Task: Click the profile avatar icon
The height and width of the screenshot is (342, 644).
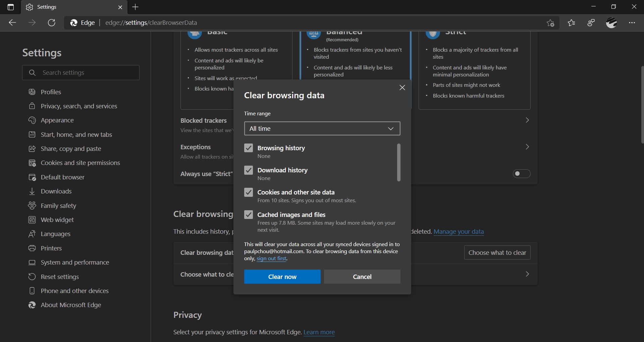Action: (612, 23)
